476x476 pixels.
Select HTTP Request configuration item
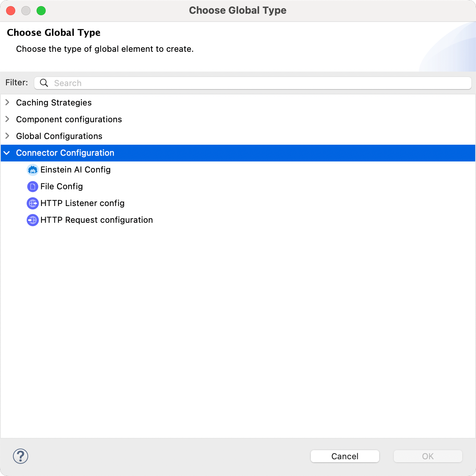click(96, 220)
